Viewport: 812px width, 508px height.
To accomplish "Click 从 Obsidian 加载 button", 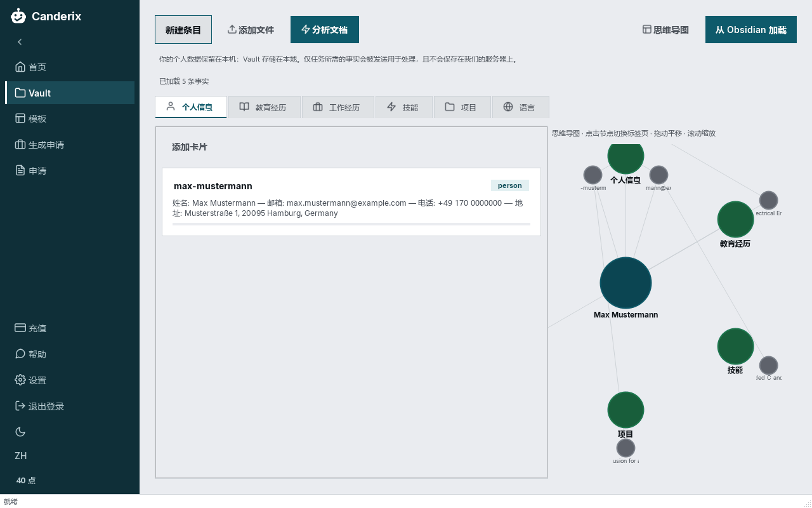I will click(751, 30).
